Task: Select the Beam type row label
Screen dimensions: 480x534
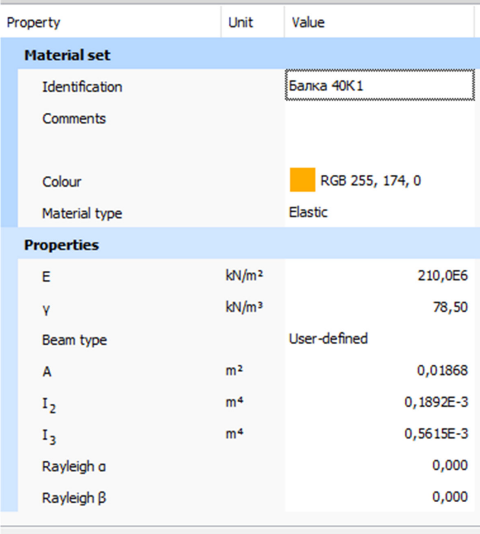Action: (x=74, y=340)
